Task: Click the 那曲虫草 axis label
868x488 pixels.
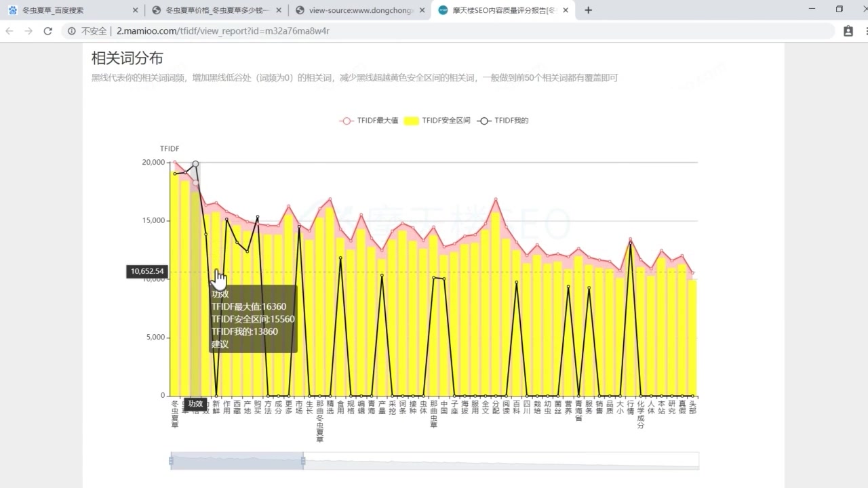Action: 434,413
